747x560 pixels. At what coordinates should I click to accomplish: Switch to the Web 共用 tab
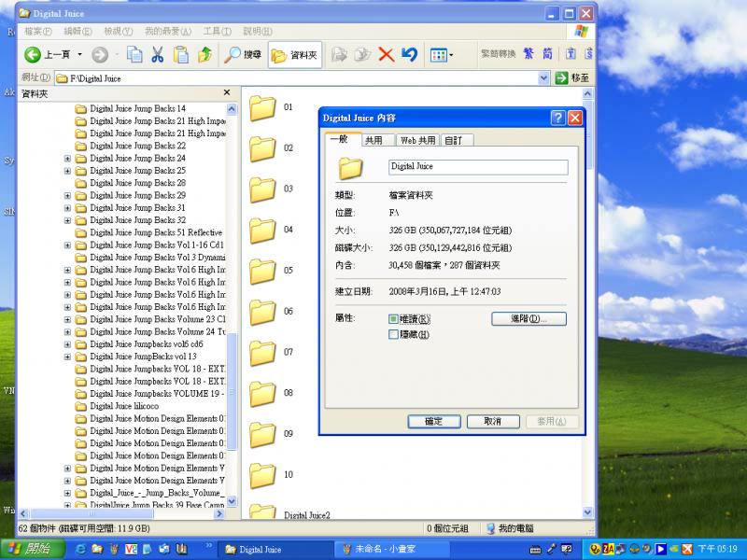416,140
